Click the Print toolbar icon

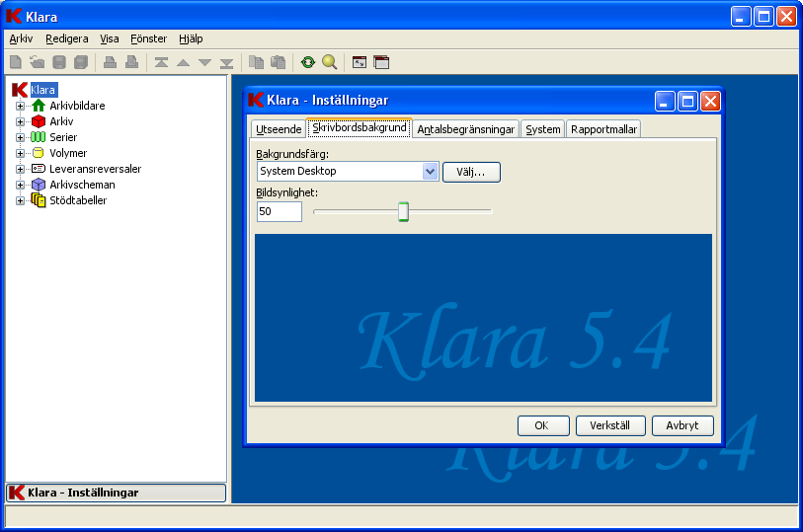click(x=110, y=62)
